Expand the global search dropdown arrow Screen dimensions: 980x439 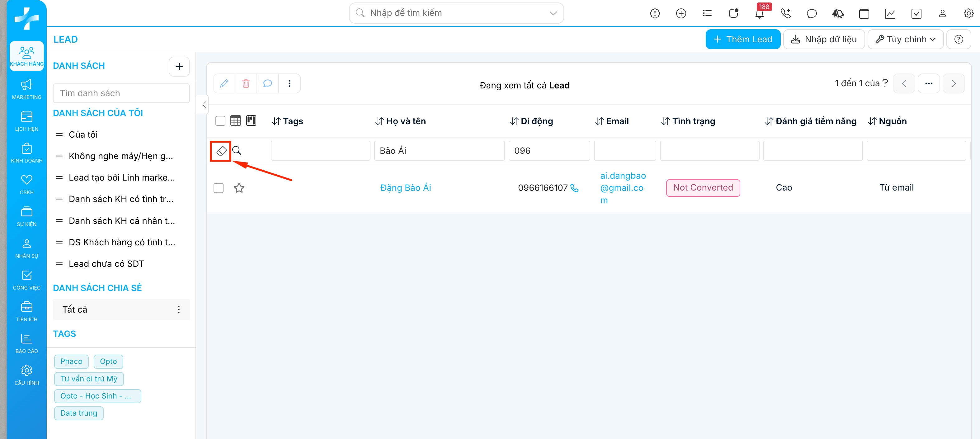click(x=553, y=13)
